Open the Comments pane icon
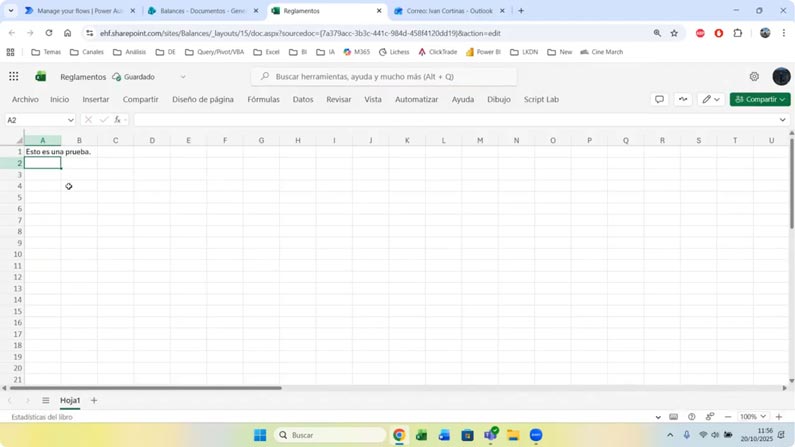795x447 pixels. [x=659, y=99]
